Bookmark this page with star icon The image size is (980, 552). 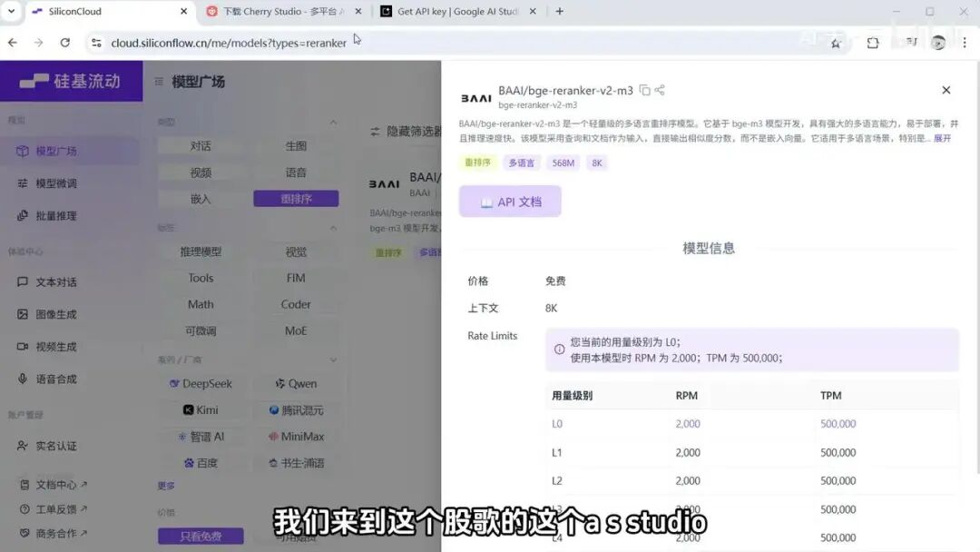tap(836, 43)
